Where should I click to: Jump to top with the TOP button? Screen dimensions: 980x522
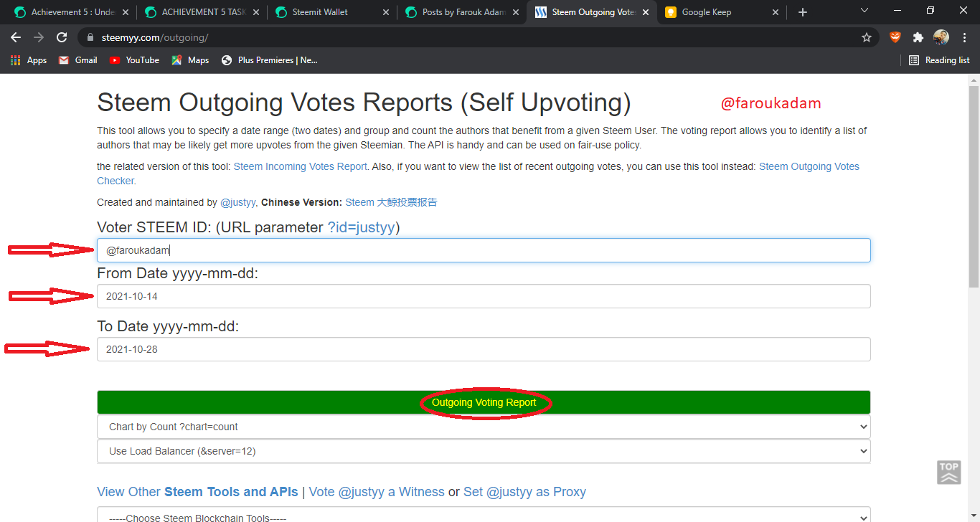pyautogui.click(x=949, y=473)
